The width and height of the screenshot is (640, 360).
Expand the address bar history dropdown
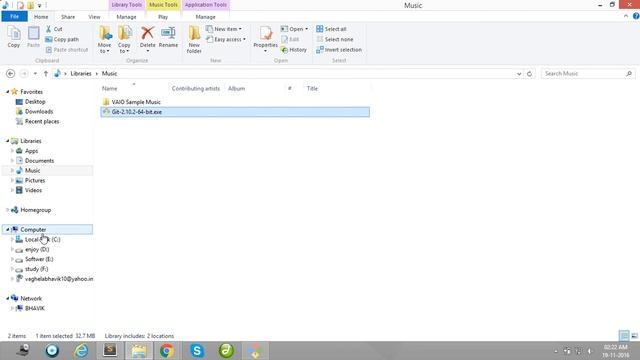click(x=519, y=73)
